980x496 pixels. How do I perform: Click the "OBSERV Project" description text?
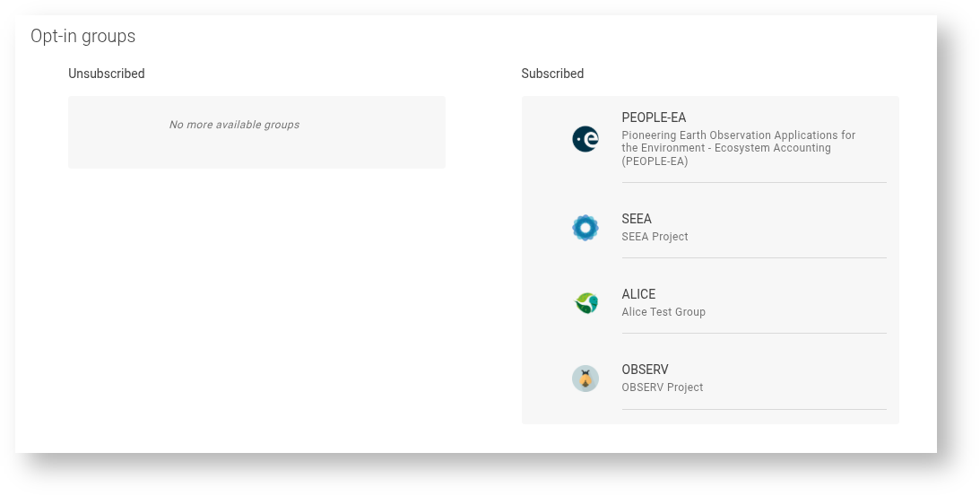[662, 387]
